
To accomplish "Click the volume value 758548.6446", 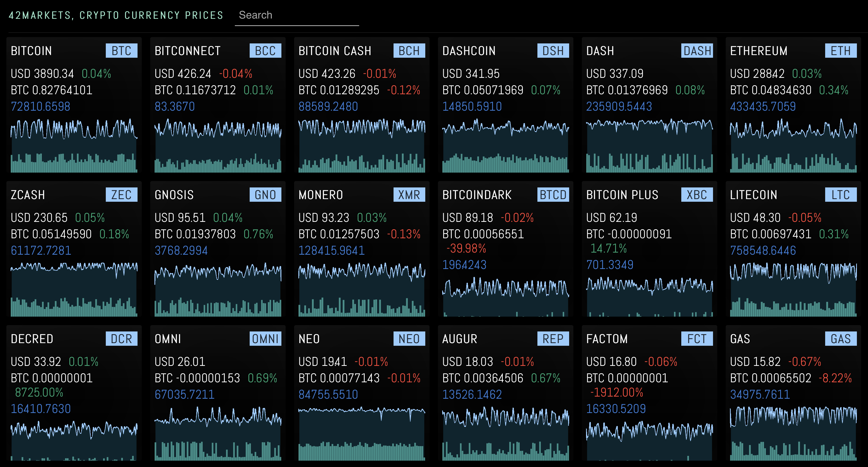I will point(763,250).
